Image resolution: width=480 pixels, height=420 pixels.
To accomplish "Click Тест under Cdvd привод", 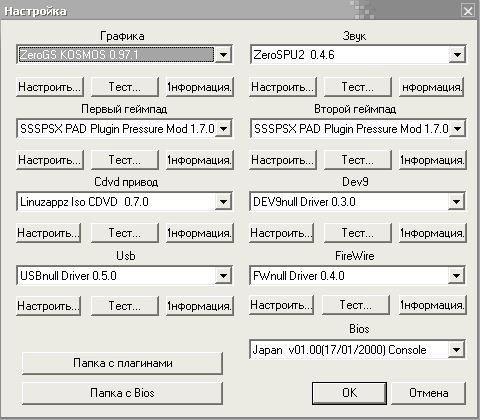I will click(x=125, y=233).
